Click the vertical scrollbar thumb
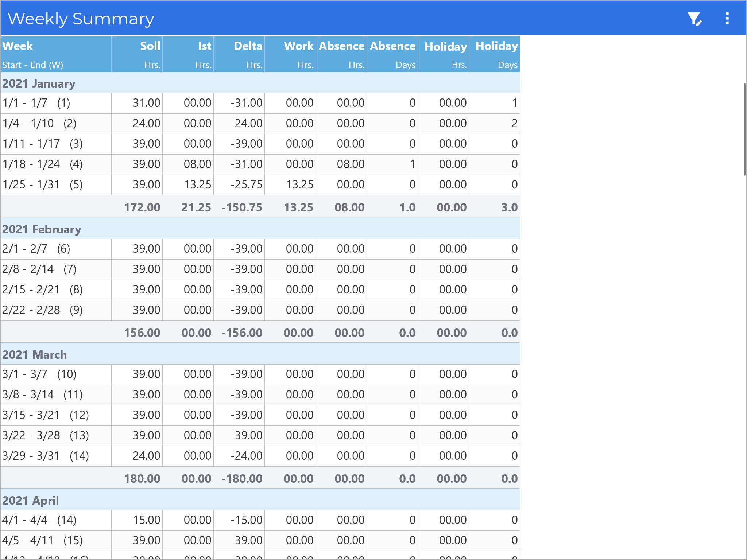 pos(744,129)
